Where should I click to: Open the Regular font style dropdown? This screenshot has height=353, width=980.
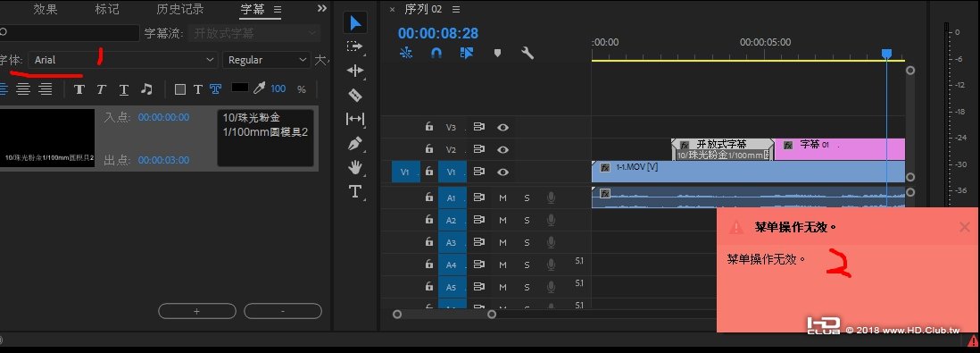(x=266, y=60)
